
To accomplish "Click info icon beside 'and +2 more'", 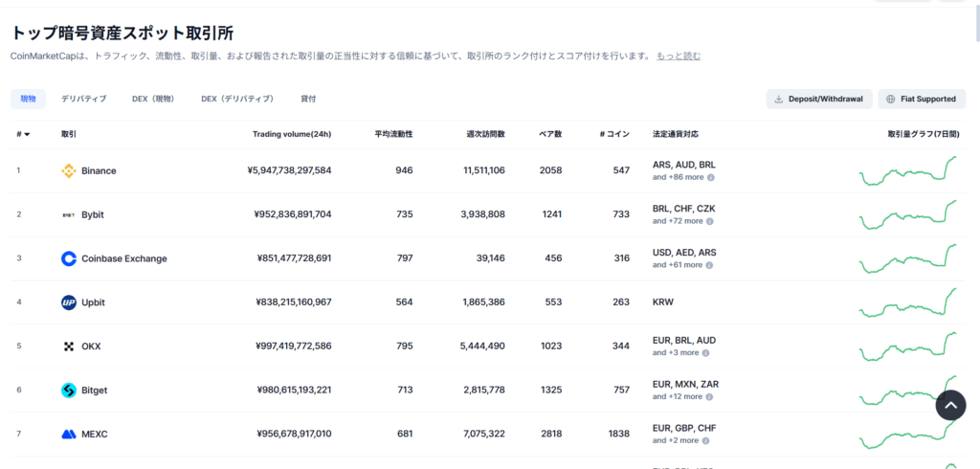I will (705, 440).
